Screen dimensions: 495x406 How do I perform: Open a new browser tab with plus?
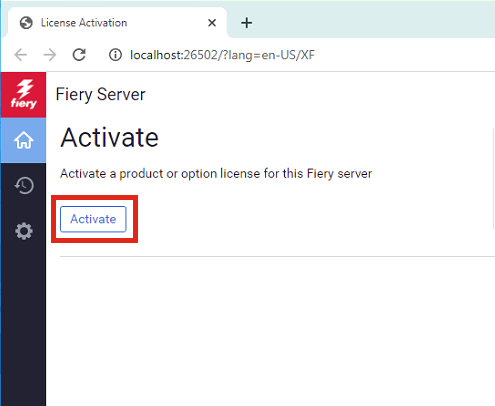247,23
